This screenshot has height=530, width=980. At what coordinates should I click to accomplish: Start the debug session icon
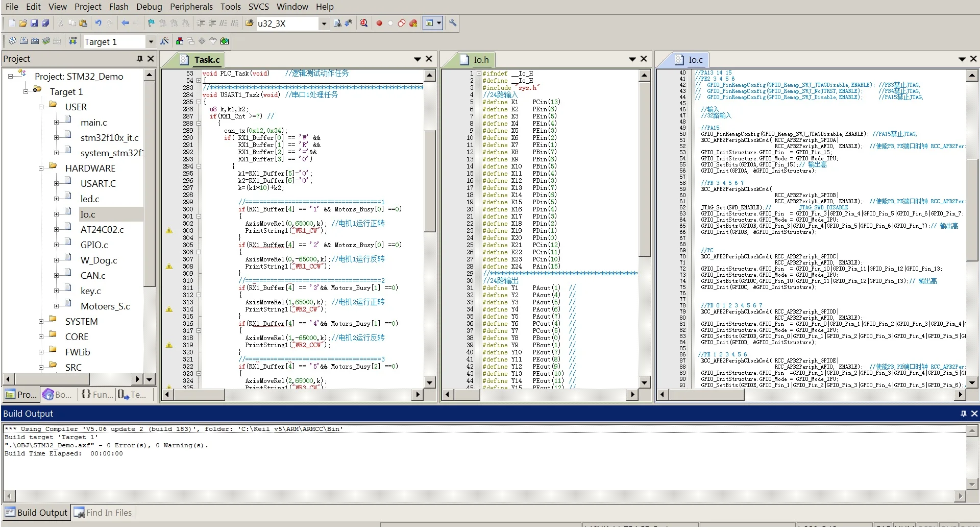coord(363,23)
